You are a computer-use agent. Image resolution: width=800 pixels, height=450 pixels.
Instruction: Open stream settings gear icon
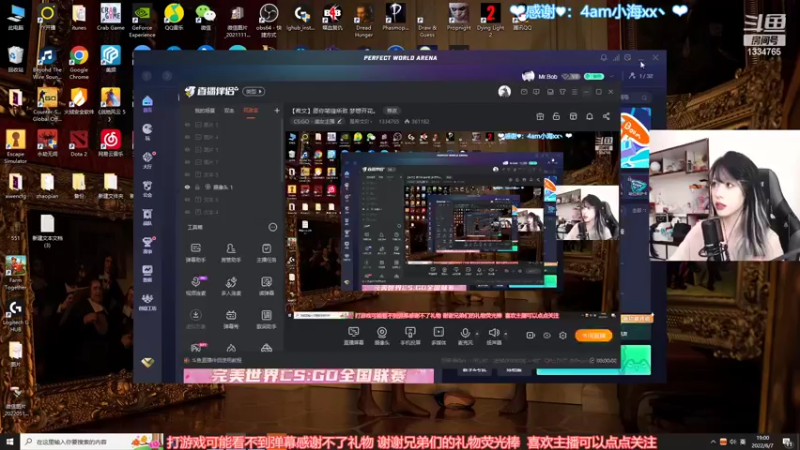click(x=563, y=335)
